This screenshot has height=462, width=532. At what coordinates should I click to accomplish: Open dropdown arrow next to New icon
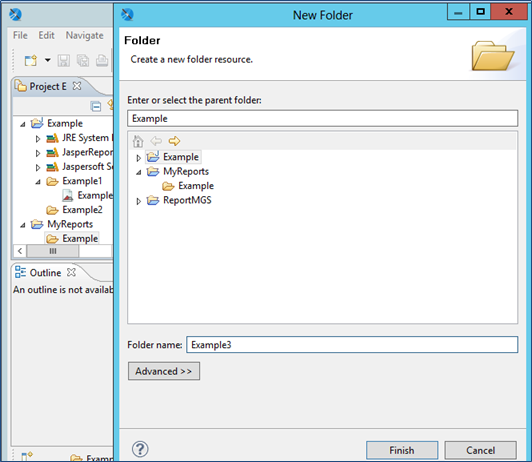tap(48, 60)
